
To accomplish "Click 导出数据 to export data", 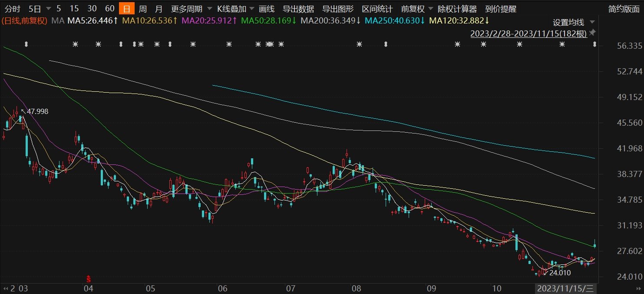I will click(x=298, y=9).
